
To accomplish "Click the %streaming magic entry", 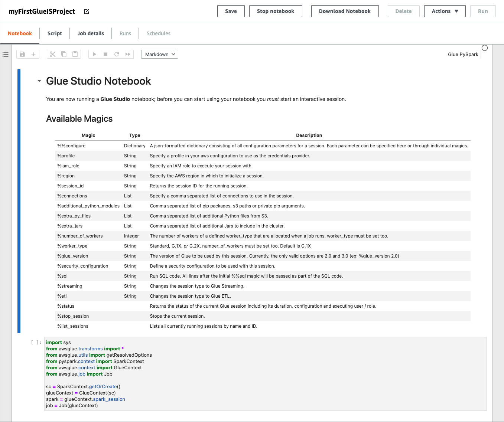I will pos(70,286).
